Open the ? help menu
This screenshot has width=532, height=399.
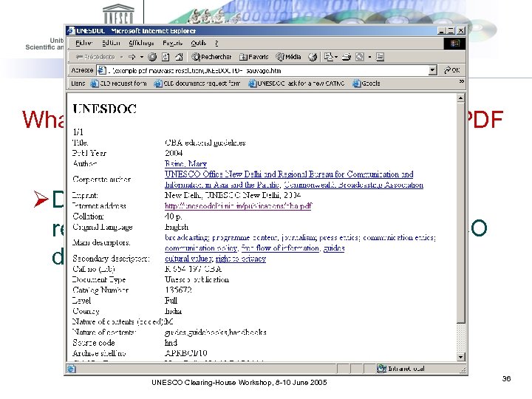[x=216, y=43]
